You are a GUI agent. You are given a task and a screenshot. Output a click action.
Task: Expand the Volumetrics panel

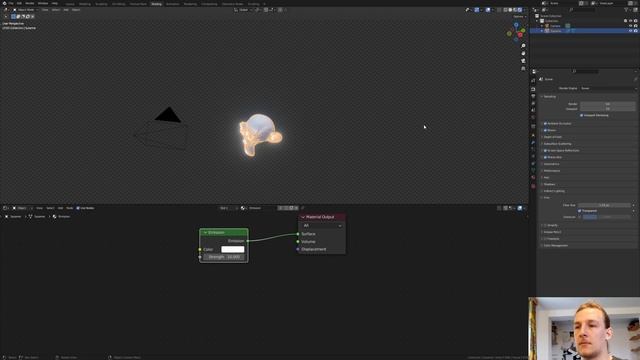point(551,164)
